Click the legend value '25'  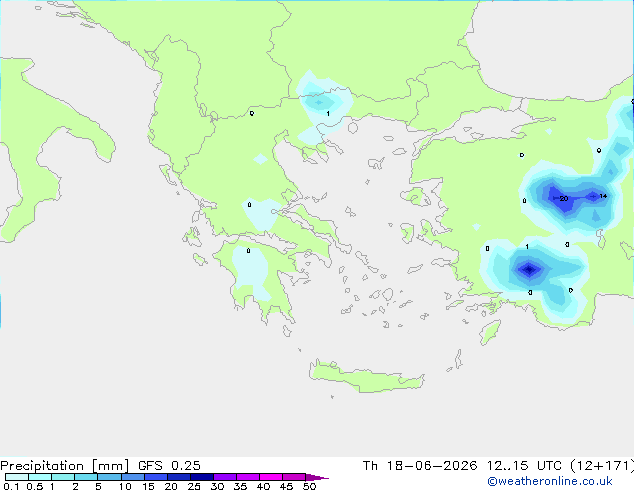click(194, 486)
